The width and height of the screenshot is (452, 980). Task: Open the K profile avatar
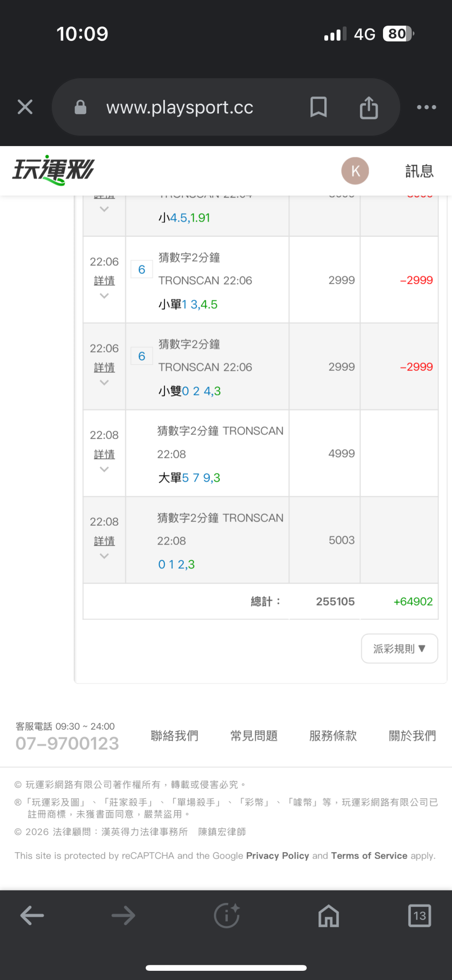click(x=355, y=171)
